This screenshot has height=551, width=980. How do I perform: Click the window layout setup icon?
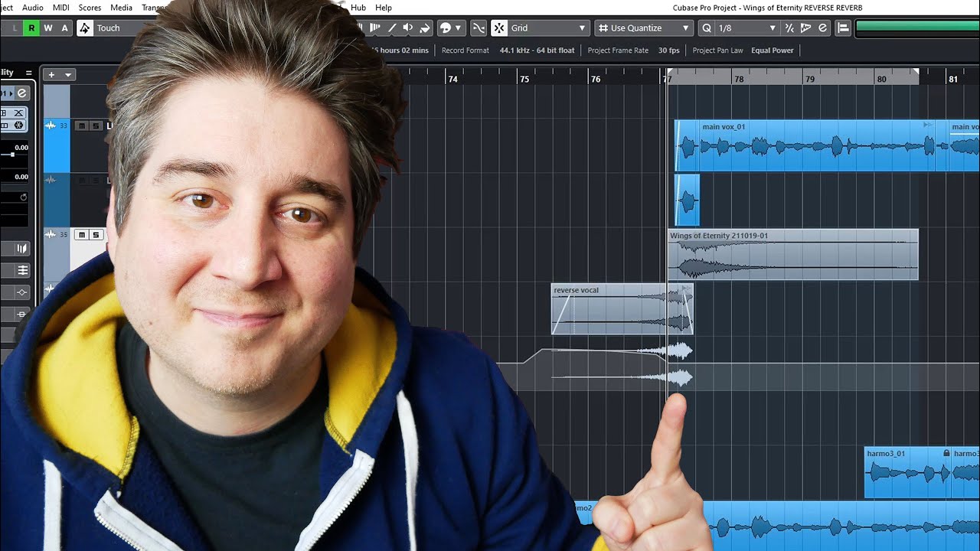(x=842, y=28)
